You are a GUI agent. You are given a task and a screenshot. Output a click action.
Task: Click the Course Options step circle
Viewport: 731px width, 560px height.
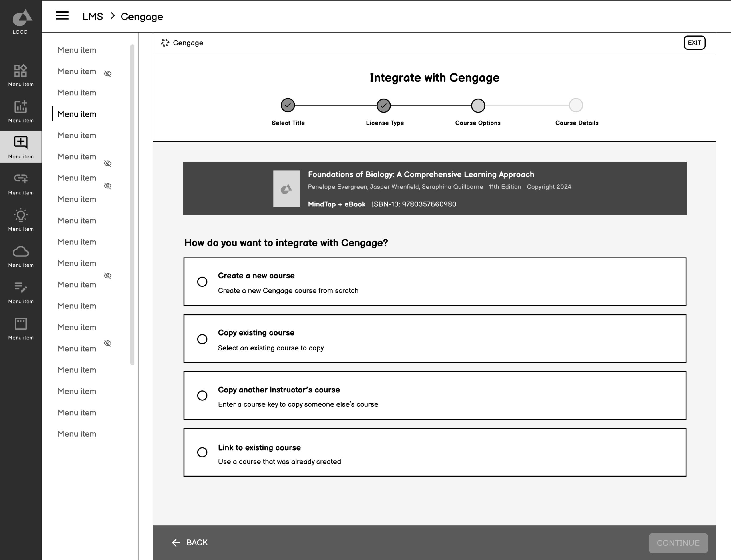478,105
